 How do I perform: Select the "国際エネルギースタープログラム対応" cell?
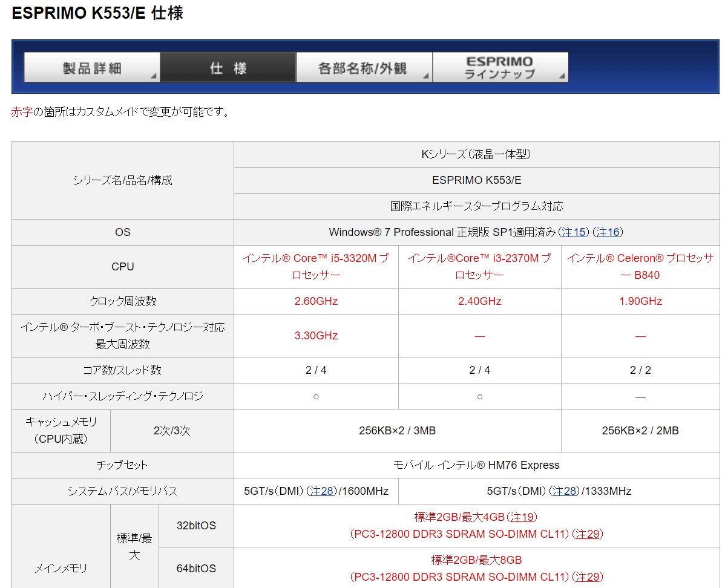pyautogui.click(x=477, y=206)
